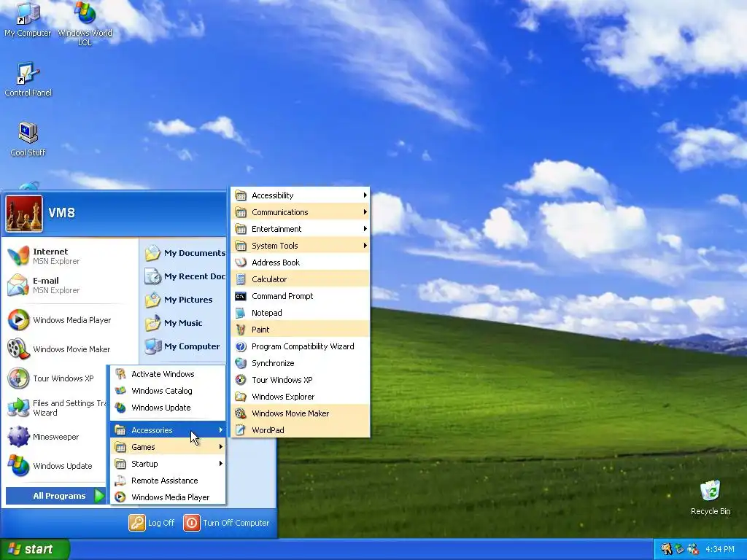The width and height of the screenshot is (747, 560).
Task: Launch Paint
Action: (300, 330)
